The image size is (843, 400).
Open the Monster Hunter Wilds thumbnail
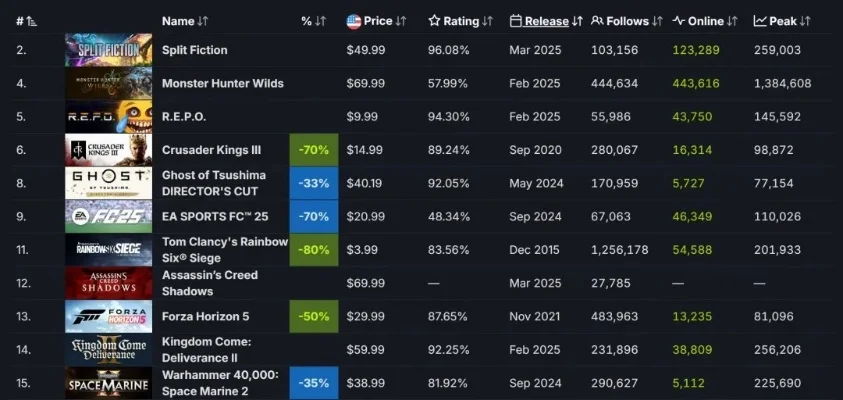pyautogui.click(x=108, y=83)
